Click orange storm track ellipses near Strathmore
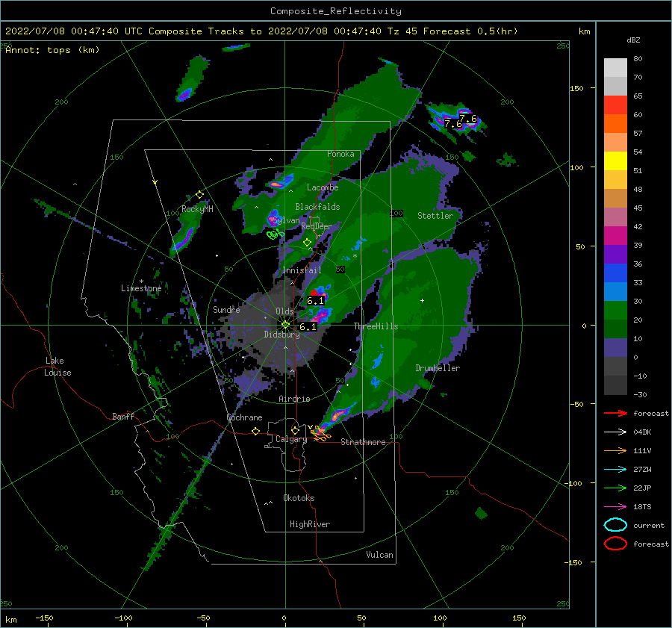672x628 pixels. [x=320, y=434]
